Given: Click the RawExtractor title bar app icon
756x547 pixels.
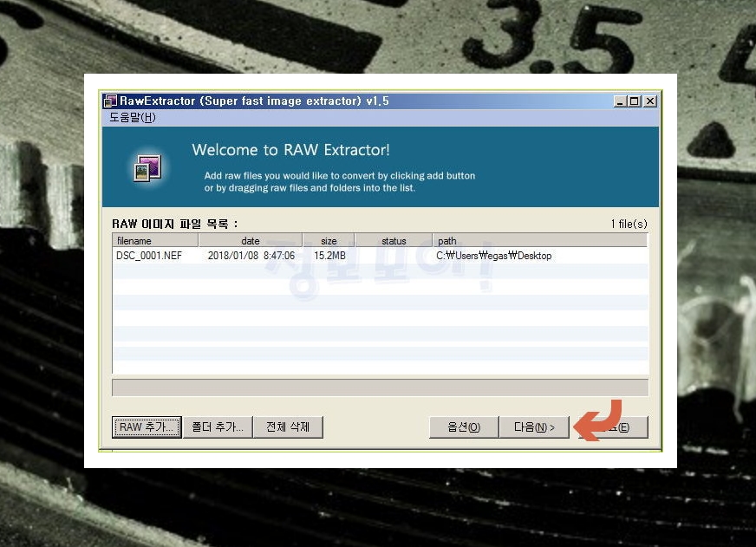Looking at the screenshot, I should pyautogui.click(x=111, y=101).
